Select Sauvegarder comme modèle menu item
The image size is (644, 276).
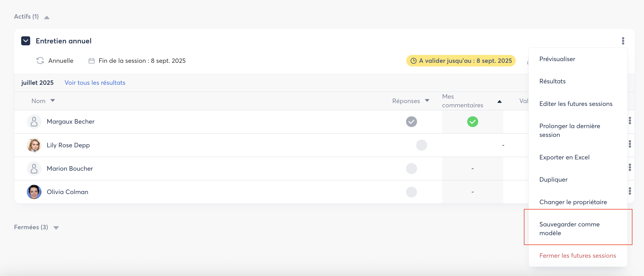coord(569,228)
